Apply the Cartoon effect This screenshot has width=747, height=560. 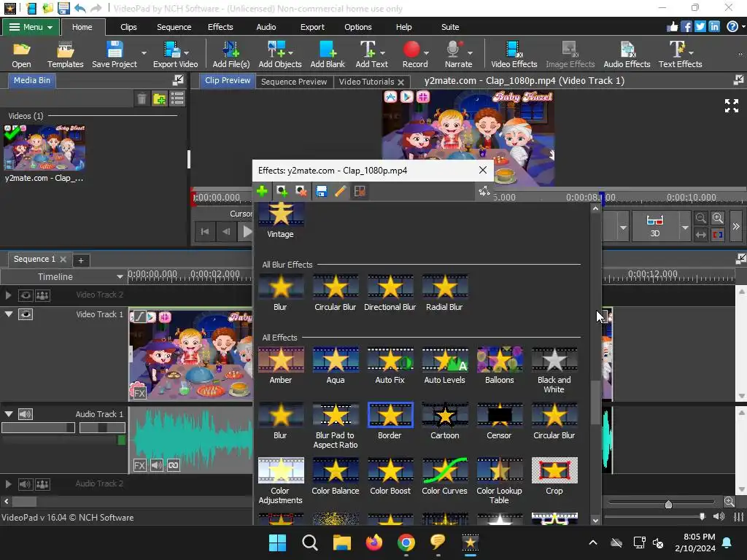[444, 421]
